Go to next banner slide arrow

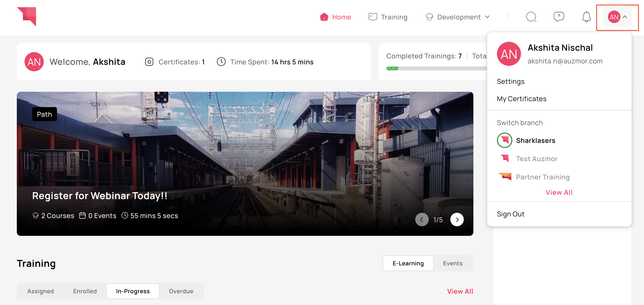(x=457, y=220)
